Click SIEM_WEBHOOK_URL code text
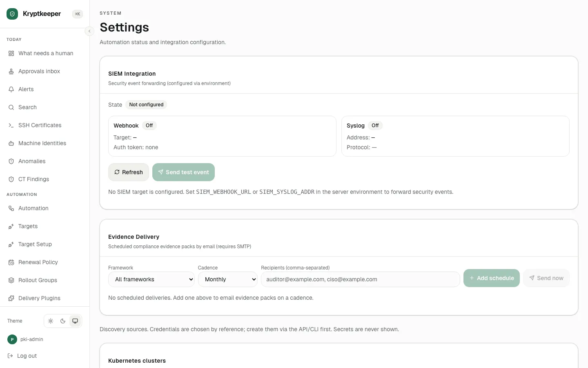This screenshot has height=368, width=588. [223, 192]
